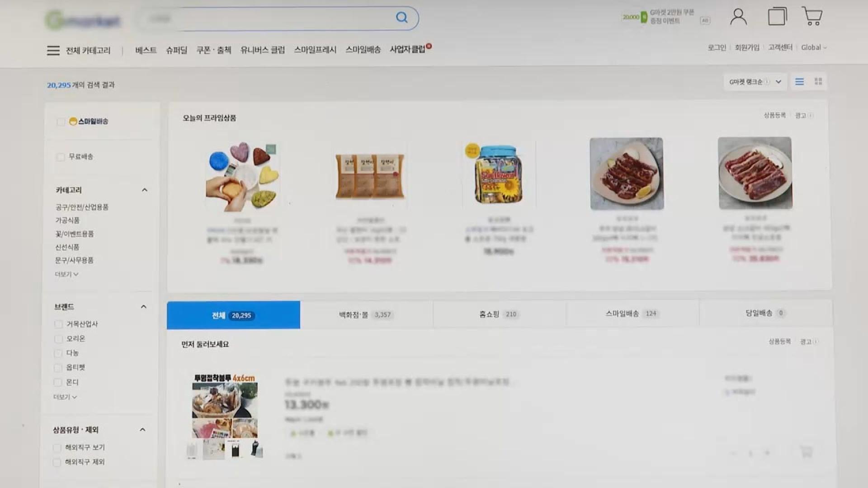Image resolution: width=868 pixels, height=488 pixels.
Task: Switch to grid view layout
Action: click(x=818, y=81)
